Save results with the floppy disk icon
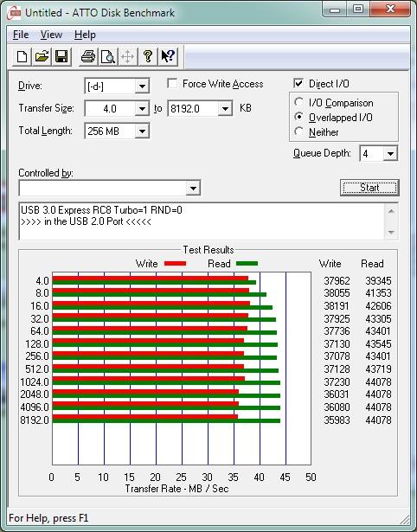Screen dimensions: 417x532 [61, 56]
